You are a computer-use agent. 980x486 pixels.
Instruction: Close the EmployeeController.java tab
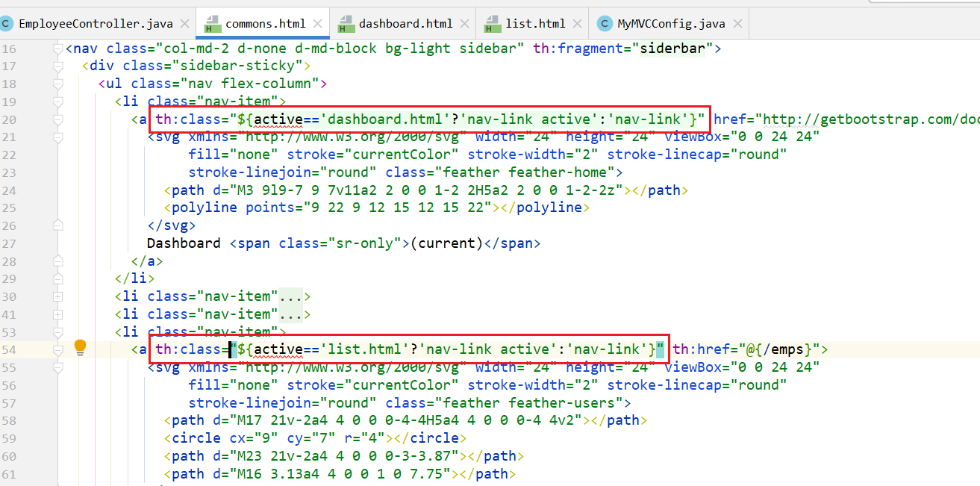pyautogui.click(x=185, y=24)
